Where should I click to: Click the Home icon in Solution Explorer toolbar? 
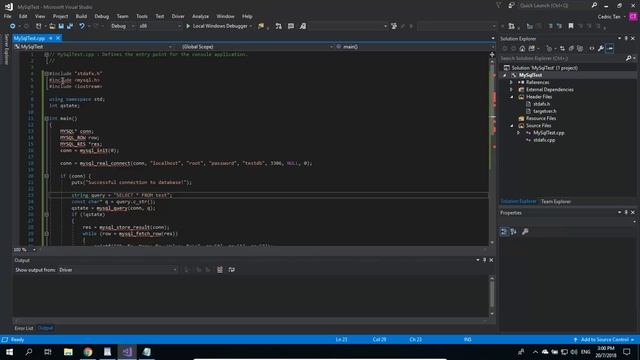(522, 49)
